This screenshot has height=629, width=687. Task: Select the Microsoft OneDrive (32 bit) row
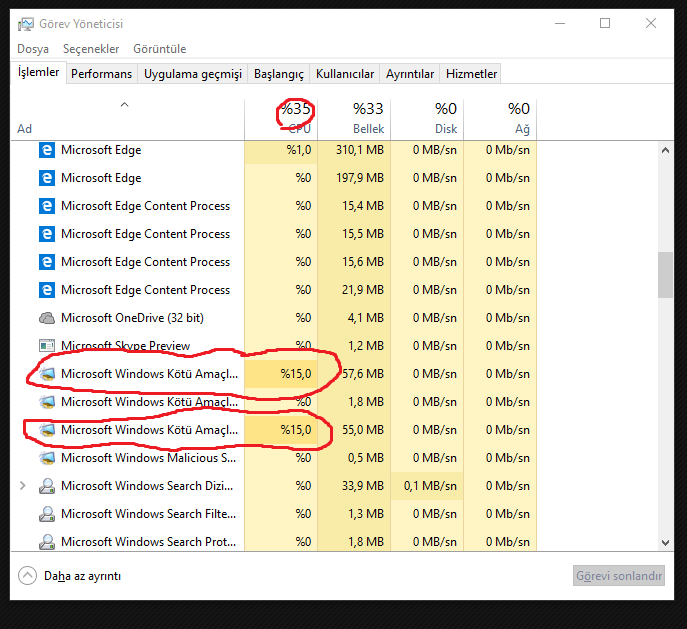[x=274, y=318]
